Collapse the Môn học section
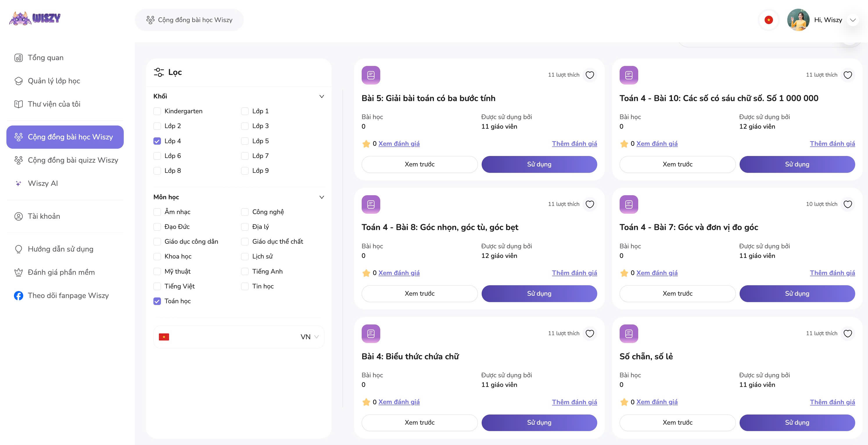This screenshot has height=445, width=868. (322, 197)
